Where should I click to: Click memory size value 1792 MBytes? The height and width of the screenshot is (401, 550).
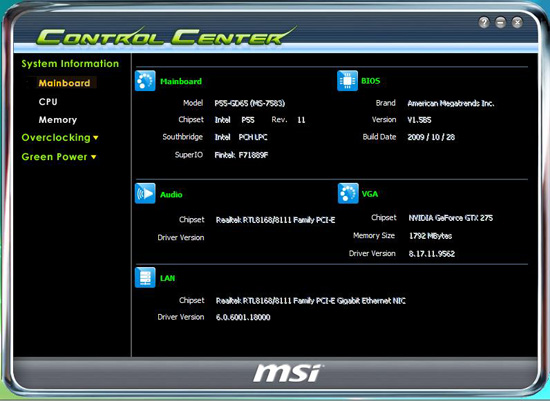pyautogui.click(x=430, y=236)
